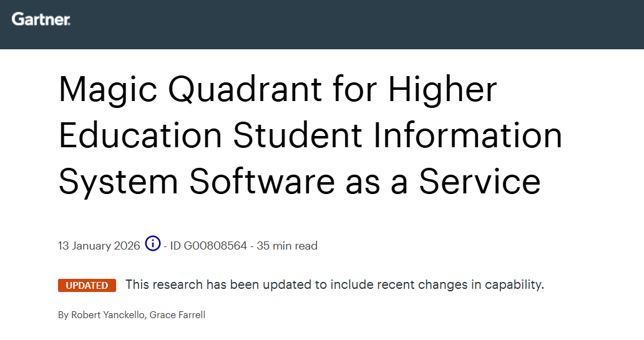Image resolution: width=644 pixels, height=340 pixels.
Task: Click the publication date 13 January 2026
Action: click(99, 246)
